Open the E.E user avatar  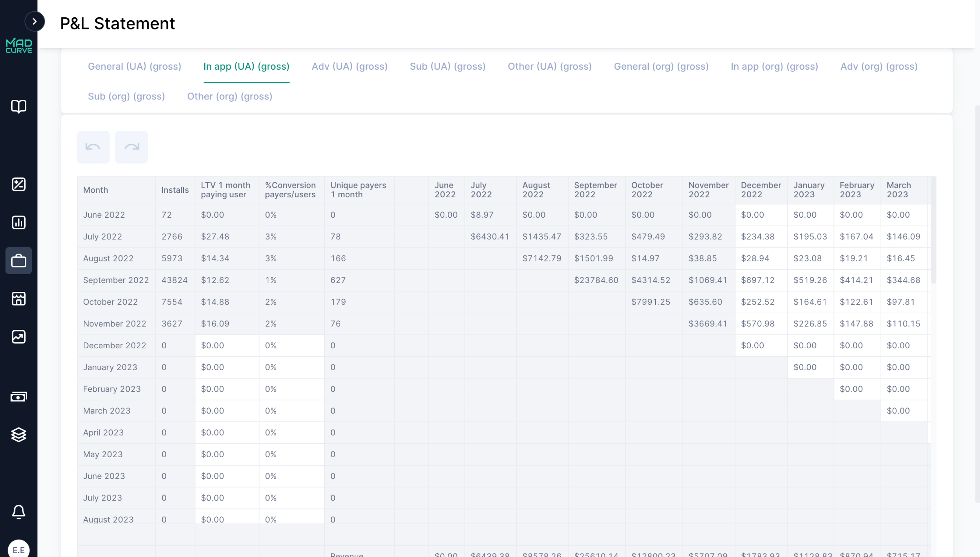click(x=18, y=550)
